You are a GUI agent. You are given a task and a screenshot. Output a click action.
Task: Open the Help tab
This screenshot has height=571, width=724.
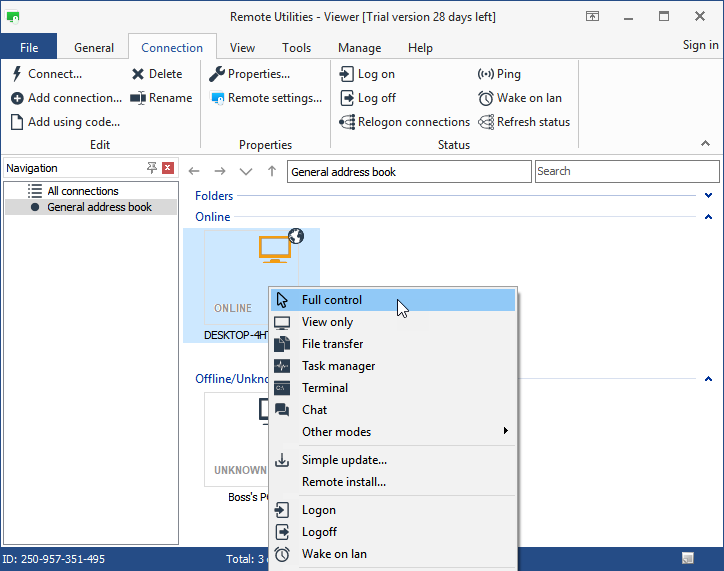coord(420,48)
